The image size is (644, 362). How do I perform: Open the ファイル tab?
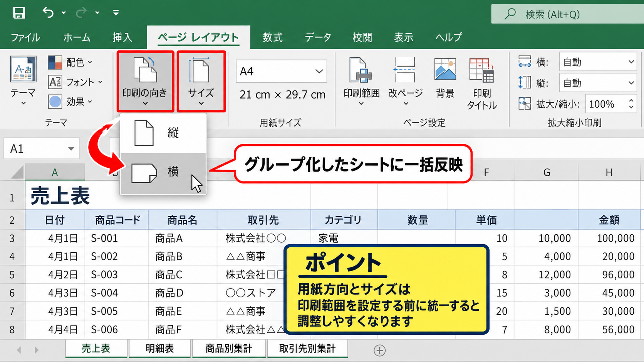coord(25,37)
